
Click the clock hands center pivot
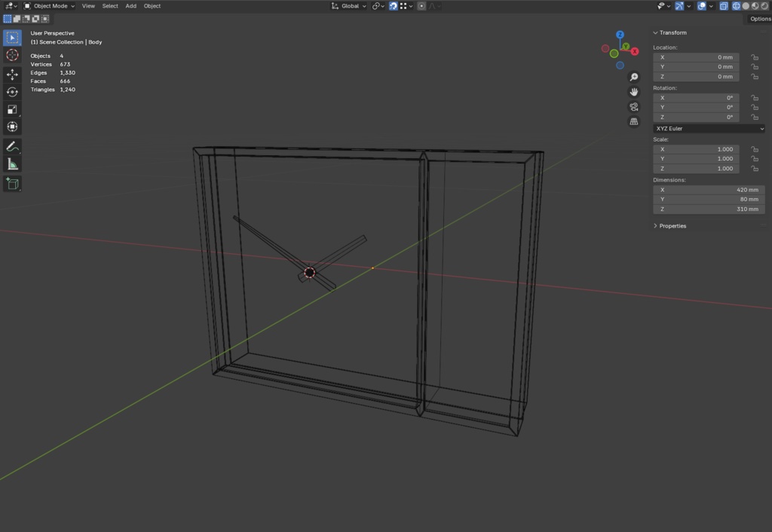pos(310,272)
